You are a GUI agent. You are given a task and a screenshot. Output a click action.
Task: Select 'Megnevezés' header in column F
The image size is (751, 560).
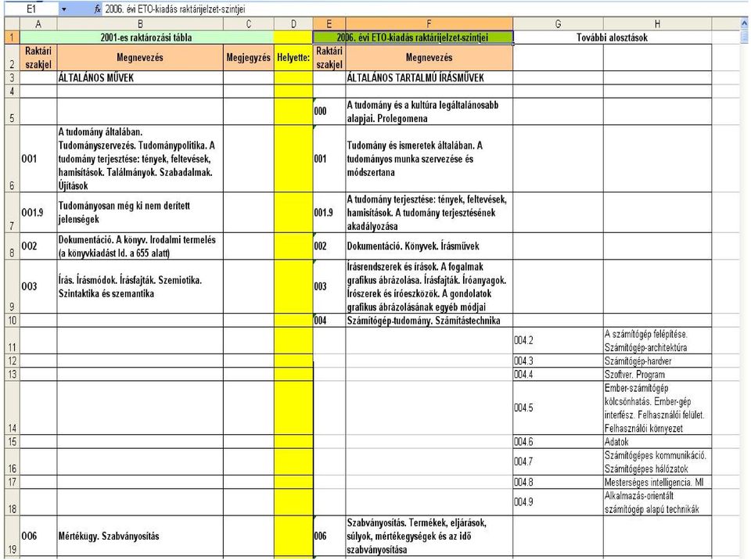pyautogui.click(x=429, y=57)
